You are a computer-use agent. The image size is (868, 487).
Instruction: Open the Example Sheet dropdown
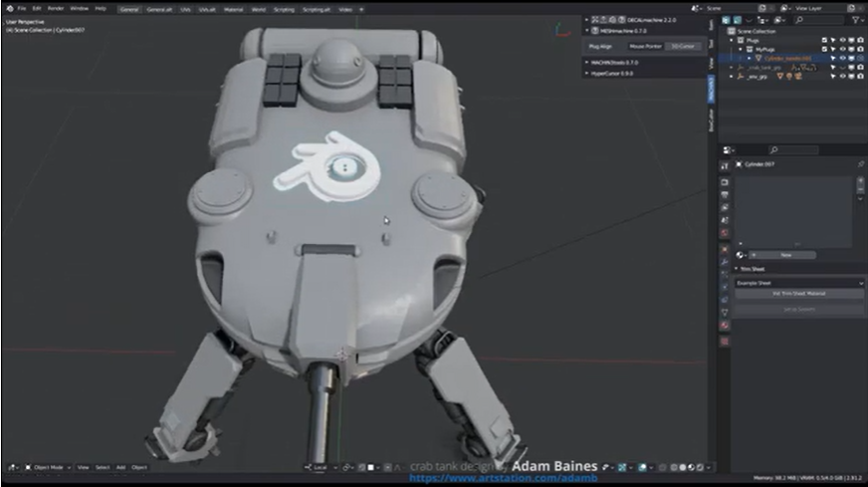799,283
